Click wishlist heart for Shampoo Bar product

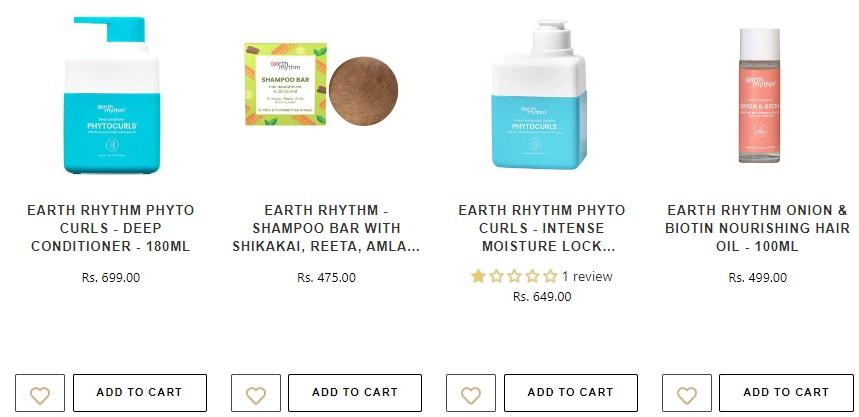point(256,393)
